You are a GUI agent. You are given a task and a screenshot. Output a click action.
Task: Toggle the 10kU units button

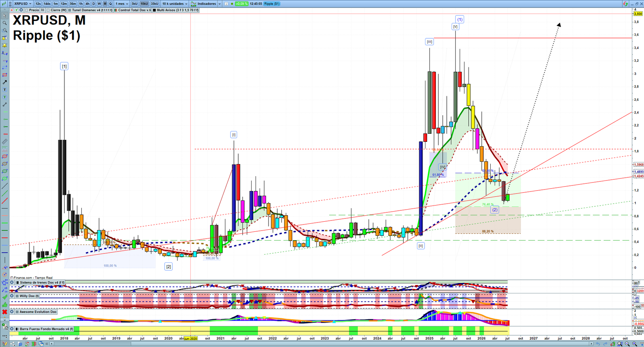point(144,4)
